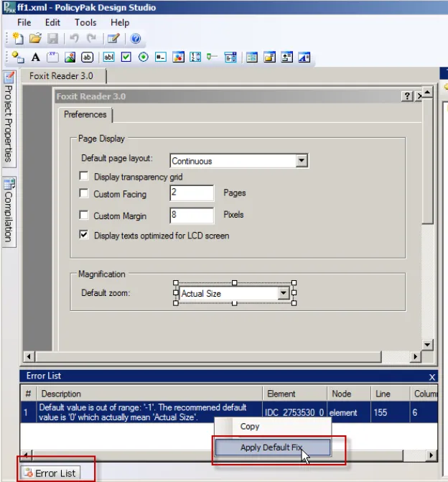
Task: Click design area vertical scrollbar up arrow
Action: click(427, 92)
